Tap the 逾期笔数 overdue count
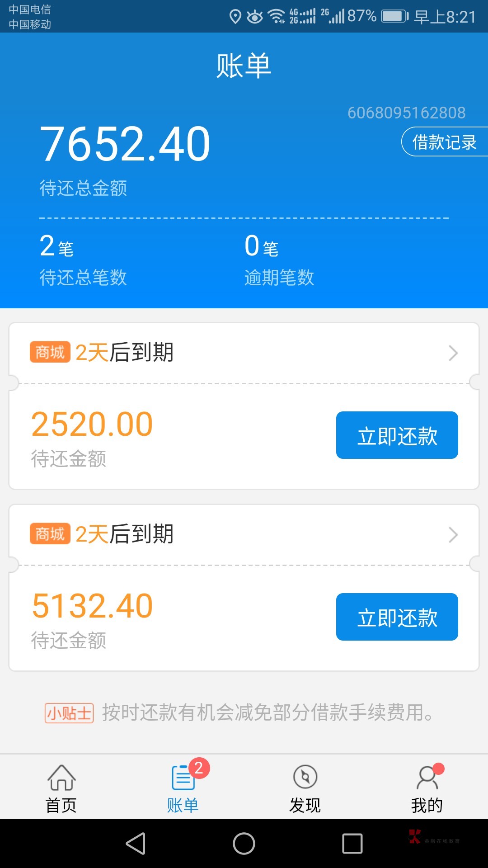The width and height of the screenshot is (488, 868). [x=279, y=277]
